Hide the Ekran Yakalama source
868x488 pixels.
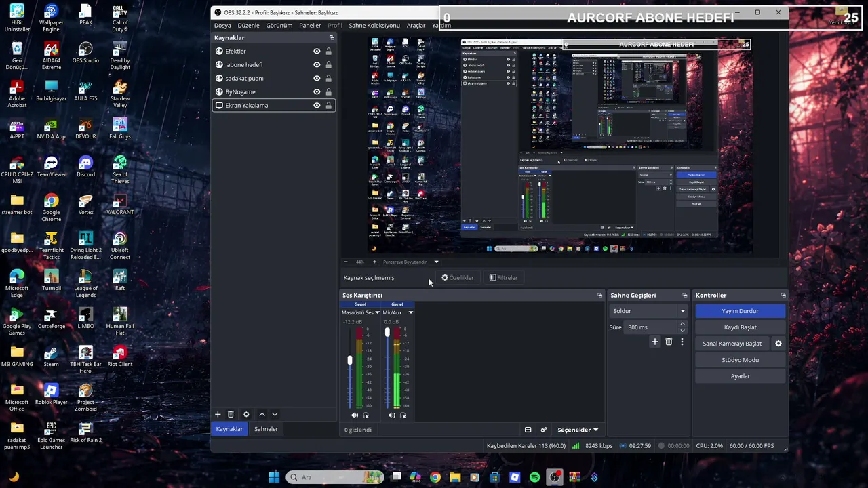[317, 106]
